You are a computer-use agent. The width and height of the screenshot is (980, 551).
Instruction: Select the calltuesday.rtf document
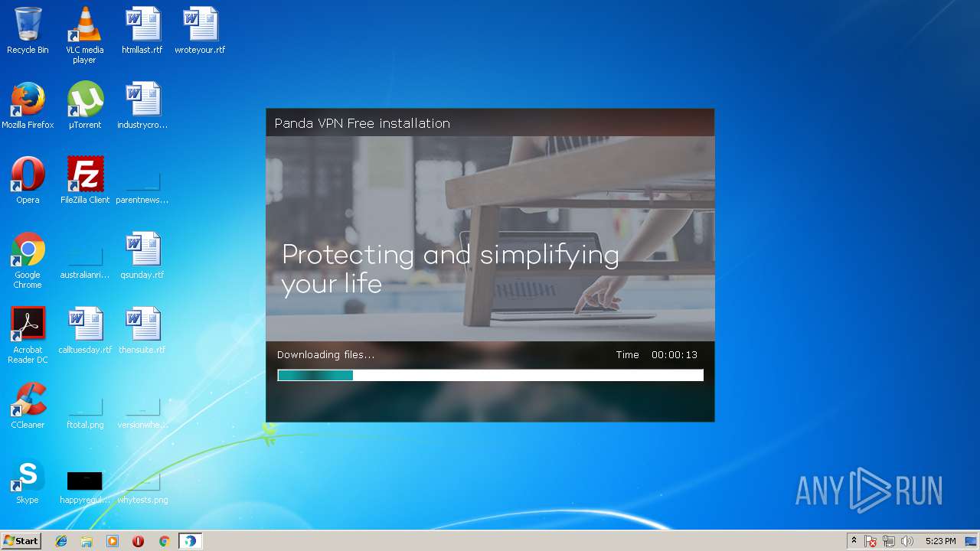tap(85, 331)
